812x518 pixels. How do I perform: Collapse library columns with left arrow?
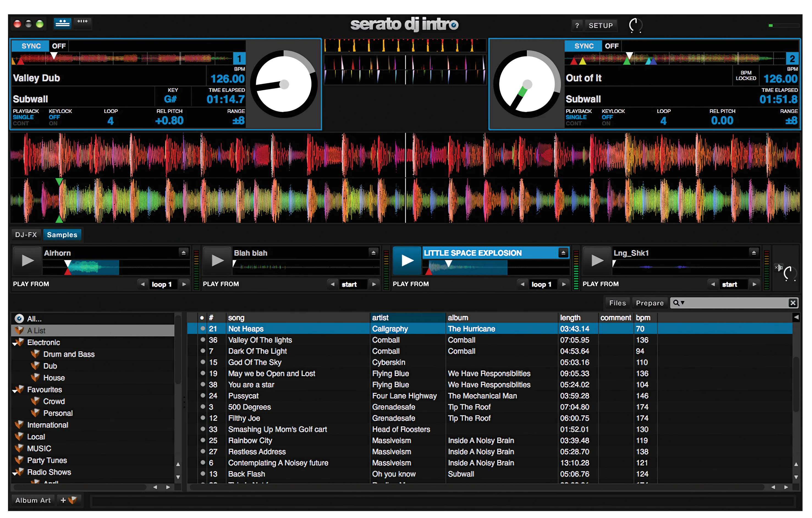[x=796, y=317]
